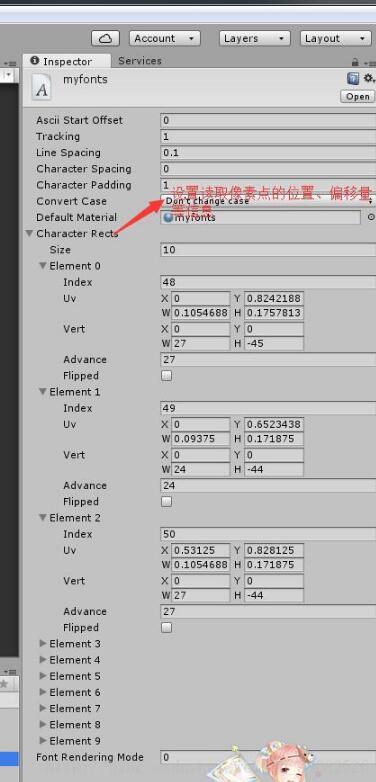The height and width of the screenshot is (782, 376).
Task: Enable Flipped checkbox for Element 1
Action: 167,502
